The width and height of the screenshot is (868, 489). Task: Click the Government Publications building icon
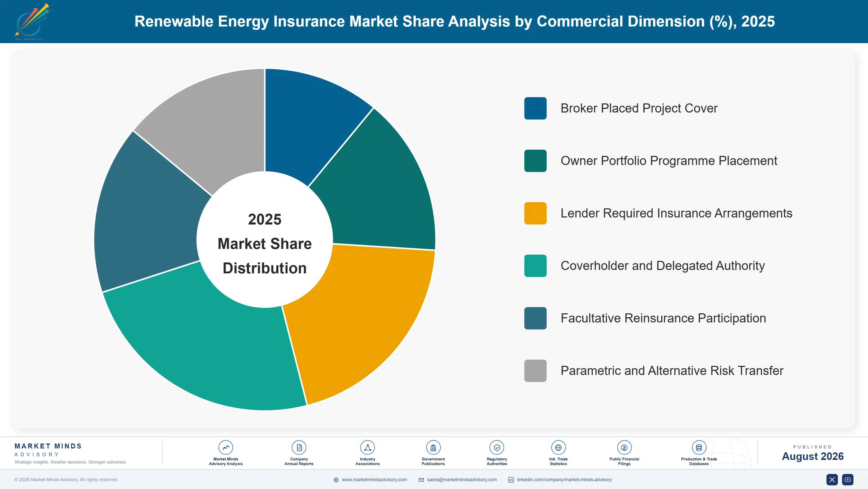pos(433,447)
